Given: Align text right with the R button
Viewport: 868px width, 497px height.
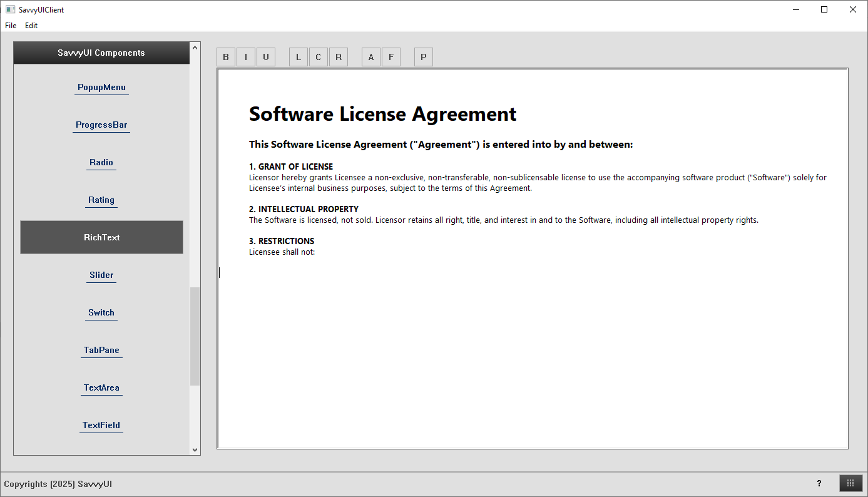Looking at the screenshot, I should click(x=339, y=58).
